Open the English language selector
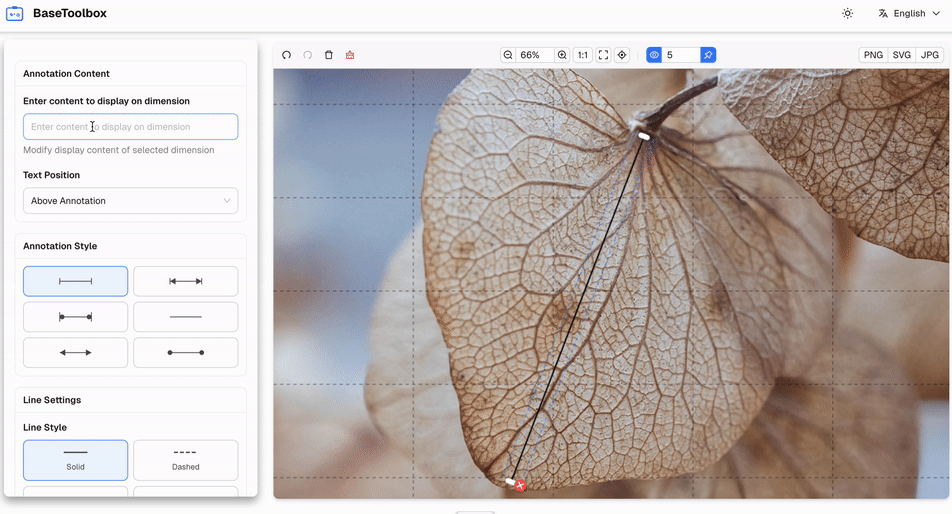Screen dimensions: 952x514 (x=908, y=14)
